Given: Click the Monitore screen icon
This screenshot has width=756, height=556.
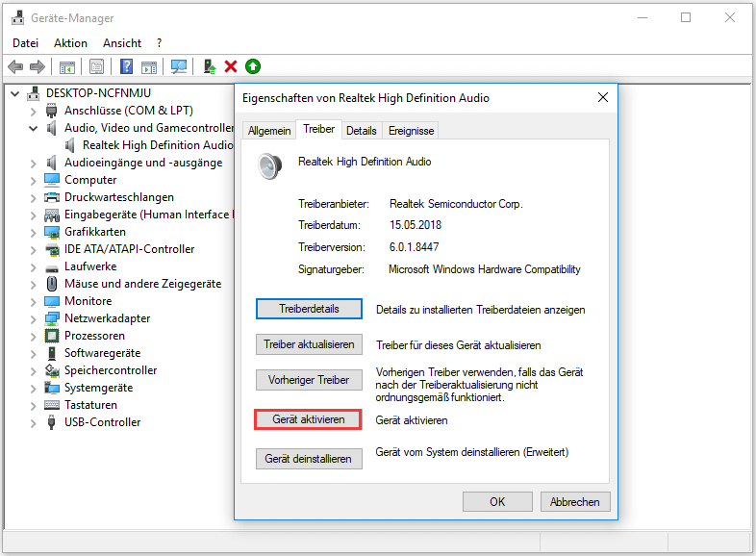Looking at the screenshot, I should pos(52,301).
